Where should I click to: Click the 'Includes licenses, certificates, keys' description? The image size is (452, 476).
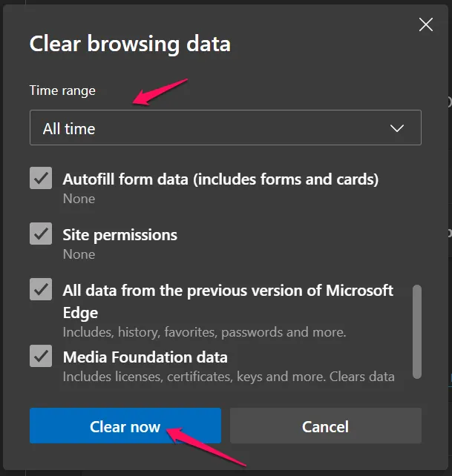(x=228, y=377)
